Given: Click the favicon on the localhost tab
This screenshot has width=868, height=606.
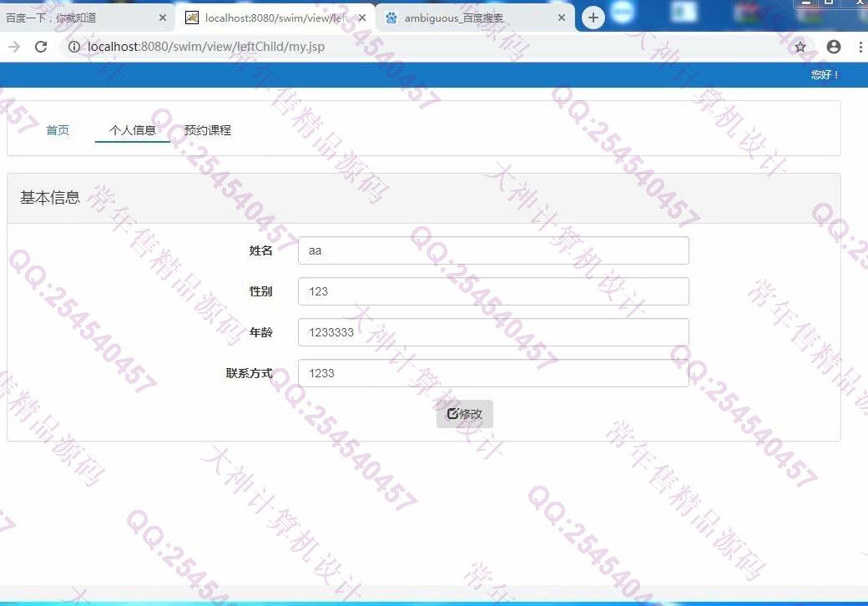Looking at the screenshot, I should pos(191,18).
